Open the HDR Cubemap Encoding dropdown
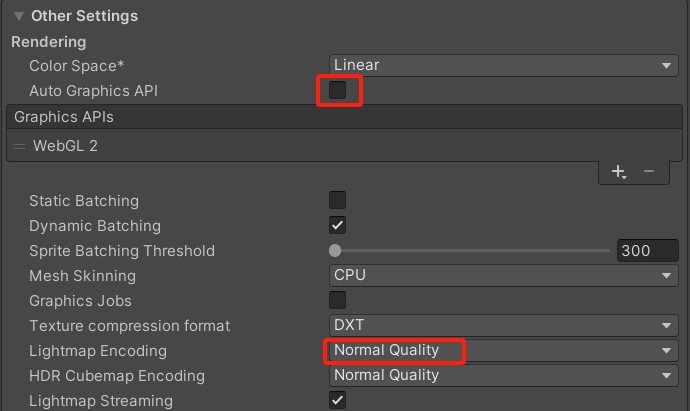The width and height of the screenshot is (690, 411). (503, 376)
